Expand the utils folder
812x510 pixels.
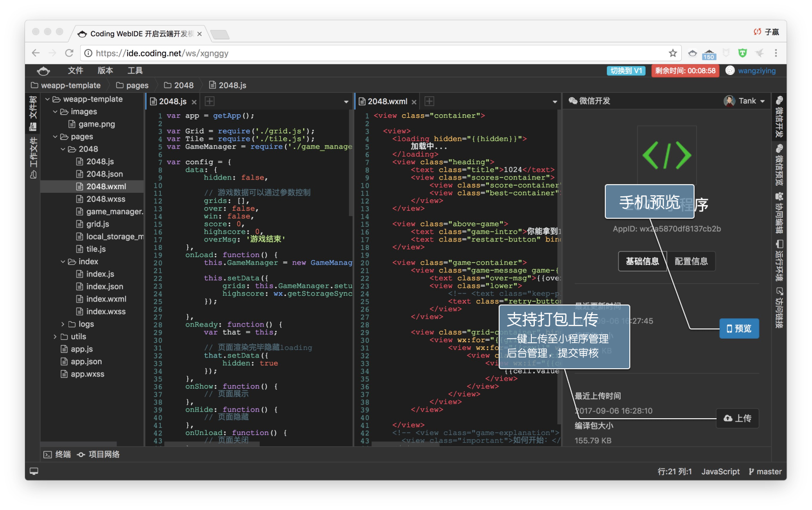tap(55, 337)
